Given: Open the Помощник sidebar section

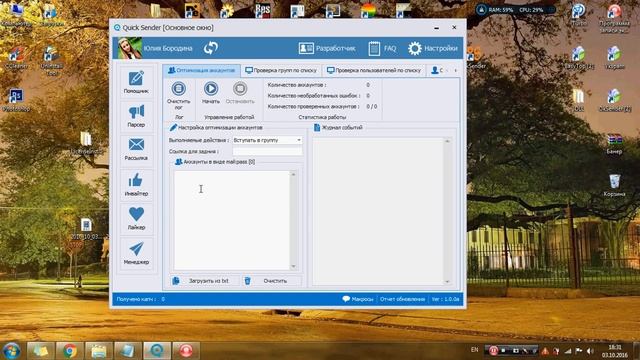Looking at the screenshot, I should pos(136,82).
